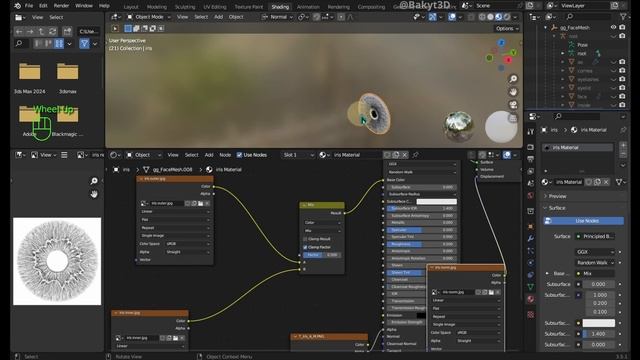This screenshot has width=640, height=360.
Task: Open the Tool properties tab
Action: coord(531,132)
